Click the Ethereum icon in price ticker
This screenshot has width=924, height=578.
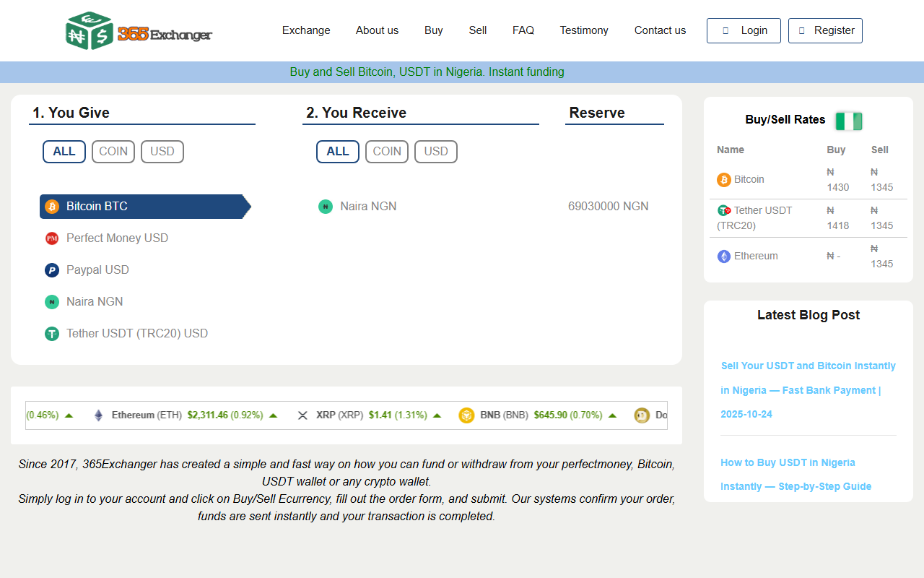coord(98,415)
